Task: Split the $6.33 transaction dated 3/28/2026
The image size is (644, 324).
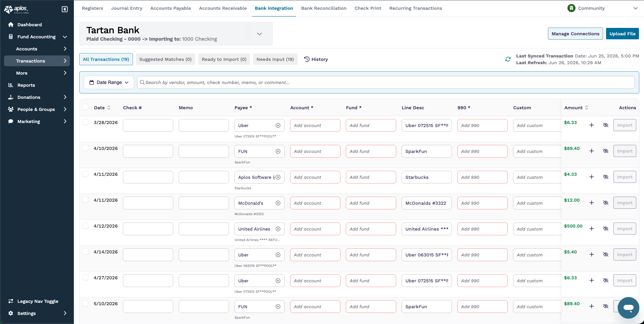Action: [x=592, y=125]
